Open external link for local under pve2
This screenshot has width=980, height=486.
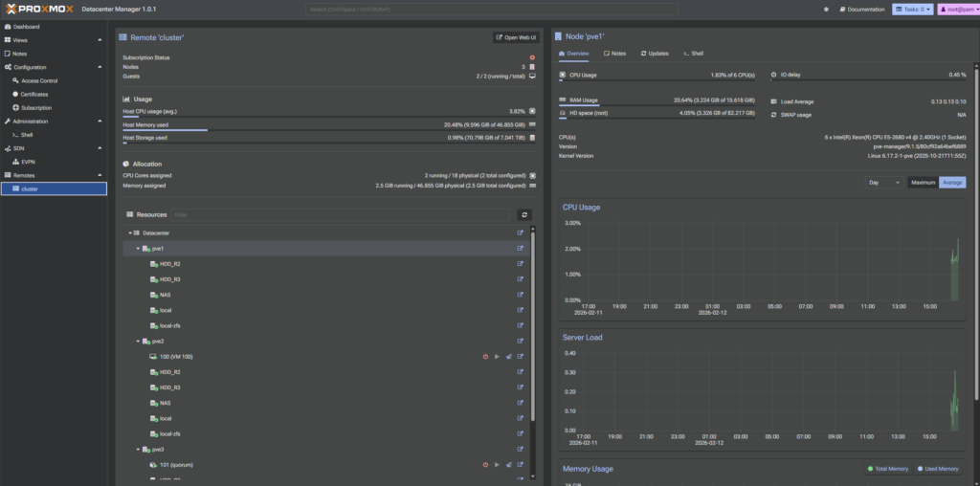coord(520,418)
